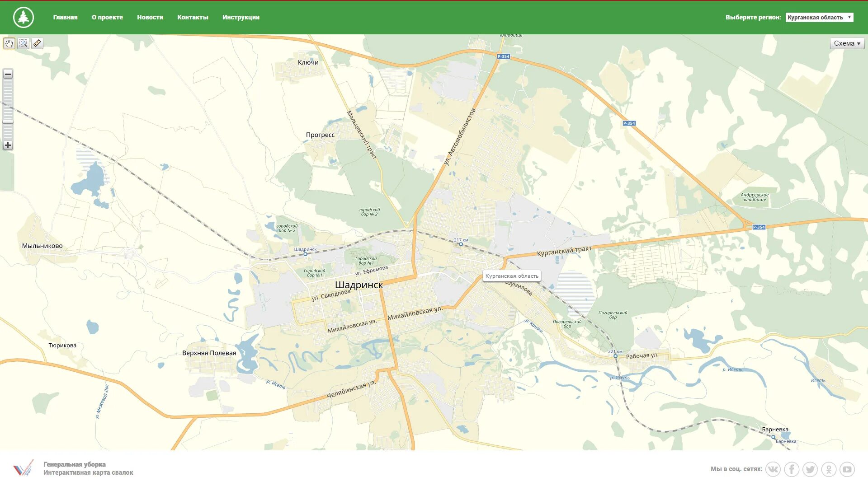The height and width of the screenshot is (486, 868).
Task: Open the region selector Курганская область
Action: pos(819,17)
